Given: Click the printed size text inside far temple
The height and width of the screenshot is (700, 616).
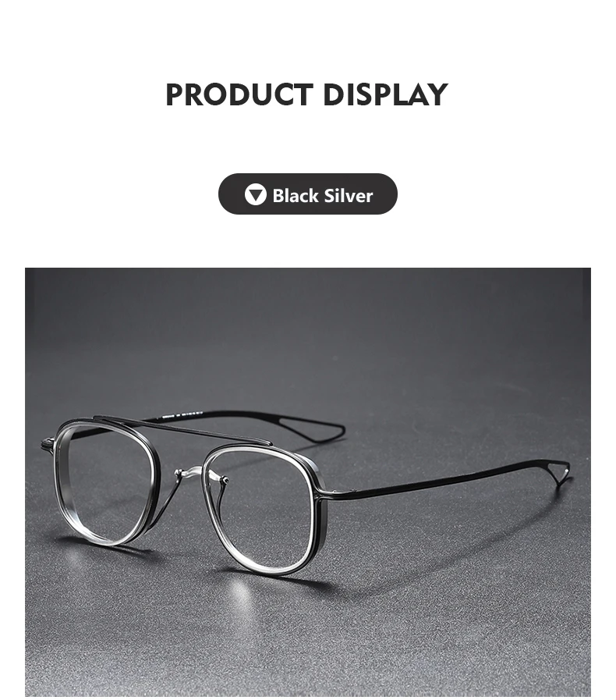Looking at the screenshot, I should click(x=182, y=414).
